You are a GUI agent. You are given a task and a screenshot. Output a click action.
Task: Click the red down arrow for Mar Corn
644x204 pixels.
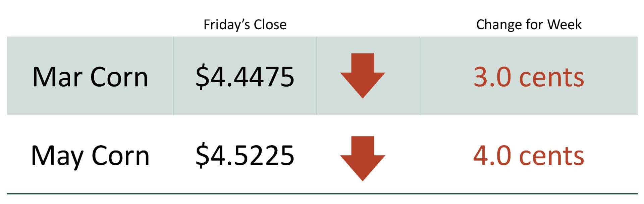(362, 75)
